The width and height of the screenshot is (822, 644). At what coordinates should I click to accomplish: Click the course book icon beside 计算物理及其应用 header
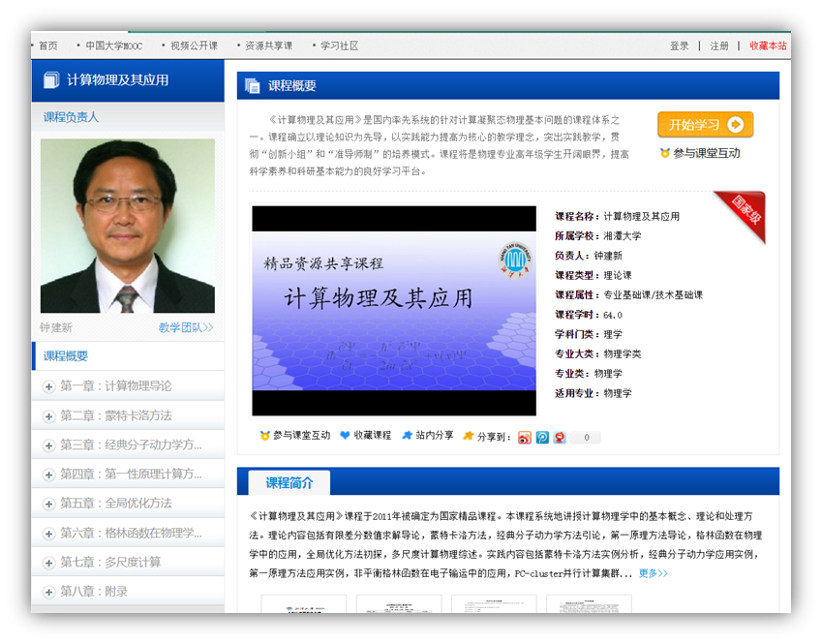[x=51, y=80]
